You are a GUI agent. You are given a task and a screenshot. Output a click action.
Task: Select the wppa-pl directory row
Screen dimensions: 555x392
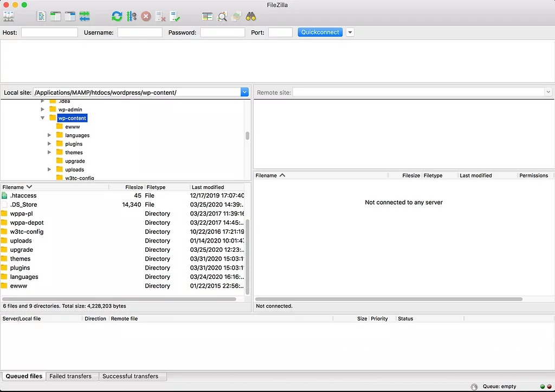pos(122,213)
